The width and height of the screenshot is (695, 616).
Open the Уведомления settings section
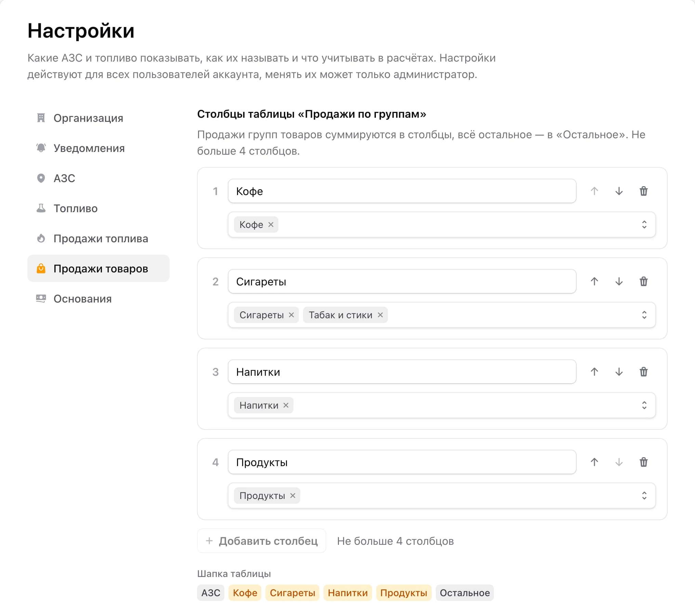click(99, 148)
